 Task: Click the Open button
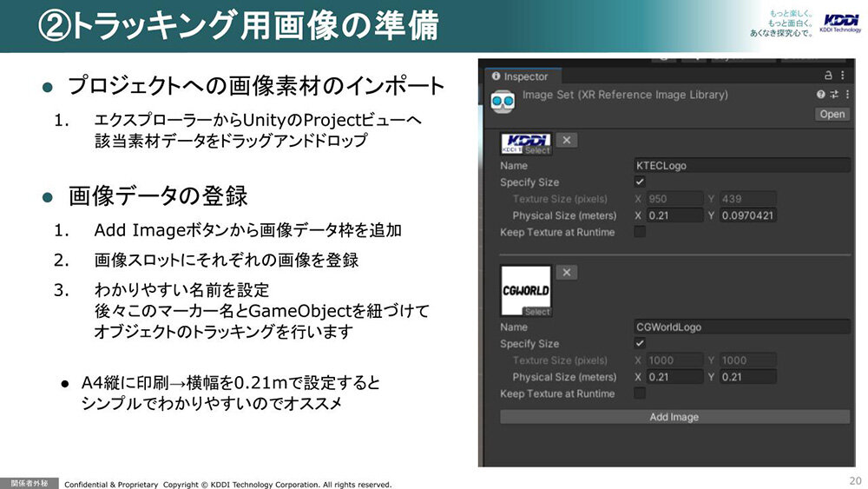coord(832,114)
